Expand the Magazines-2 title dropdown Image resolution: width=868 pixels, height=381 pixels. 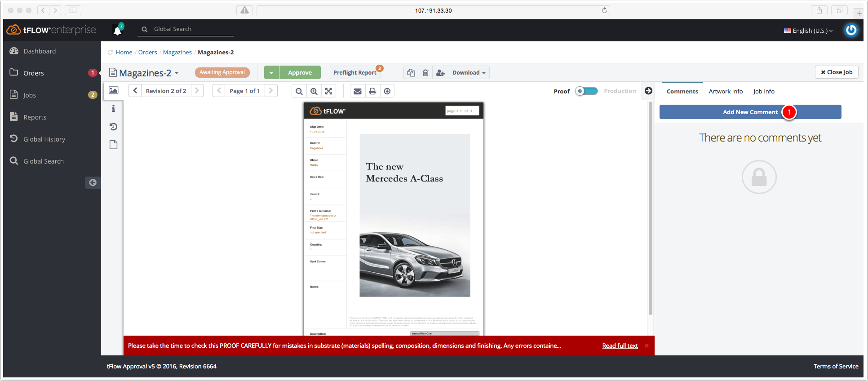[x=177, y=73]
